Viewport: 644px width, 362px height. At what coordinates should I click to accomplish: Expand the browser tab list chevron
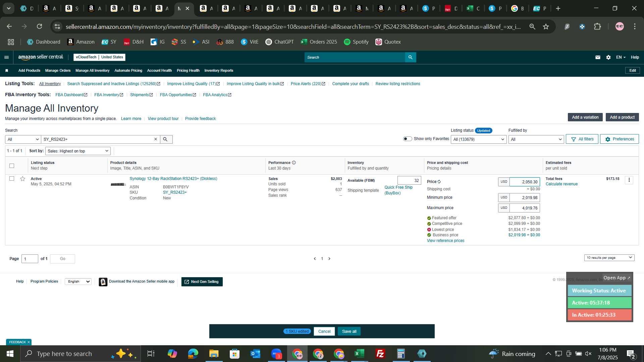[9, 8]
